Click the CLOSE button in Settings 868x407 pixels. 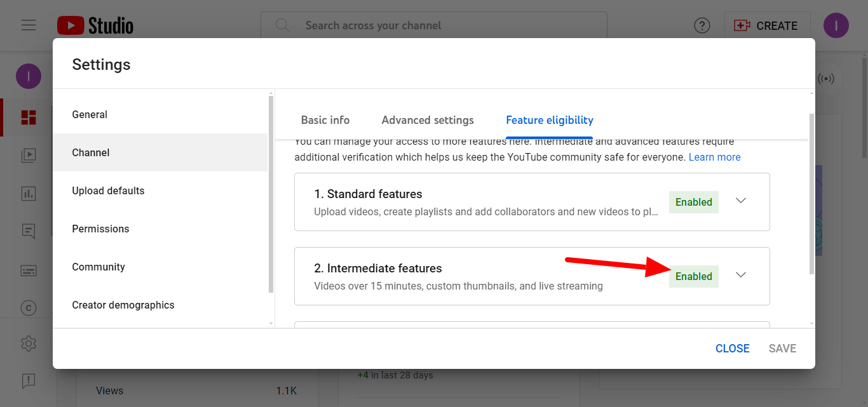pyautogui.click(x=732, y=348)
